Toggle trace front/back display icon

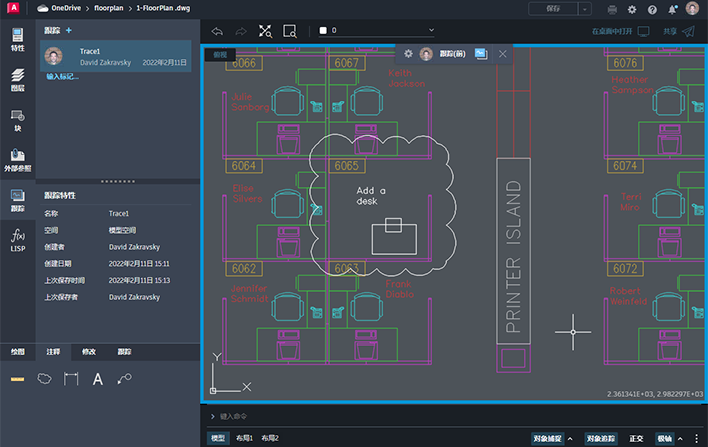481,54
